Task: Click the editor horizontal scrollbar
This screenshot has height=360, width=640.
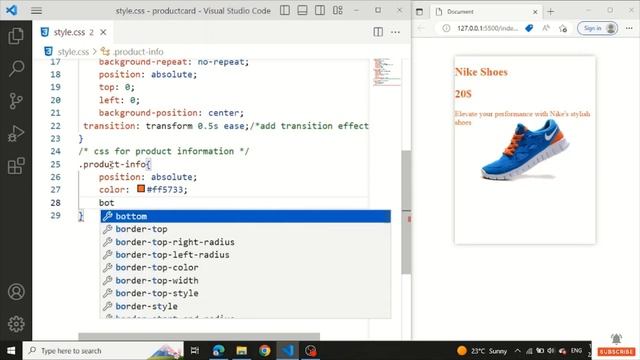Action: coord(199,337)
